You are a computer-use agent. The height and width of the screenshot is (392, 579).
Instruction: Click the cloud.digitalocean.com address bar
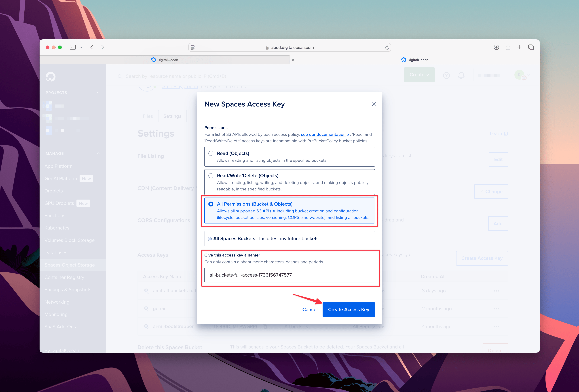coord(289,47)
